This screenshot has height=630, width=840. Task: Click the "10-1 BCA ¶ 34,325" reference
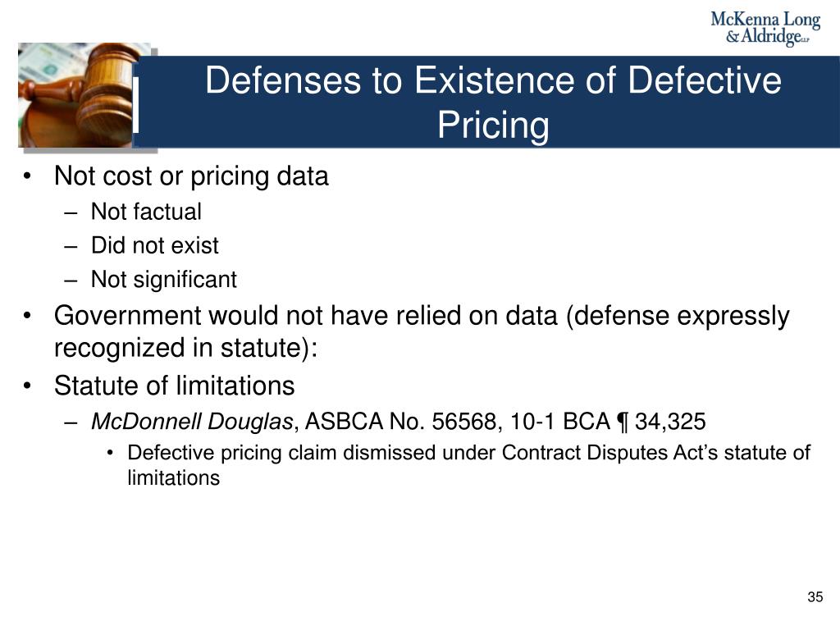608,422
